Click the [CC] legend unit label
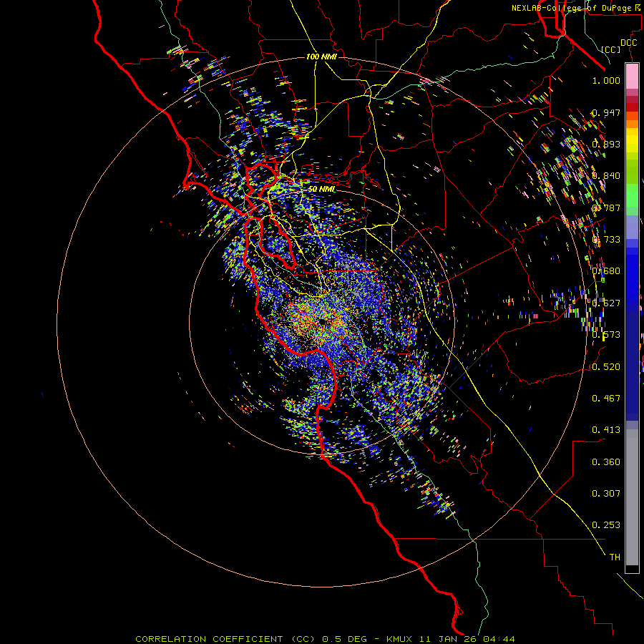This screenshot has width=644, height=644. (611, 49)
